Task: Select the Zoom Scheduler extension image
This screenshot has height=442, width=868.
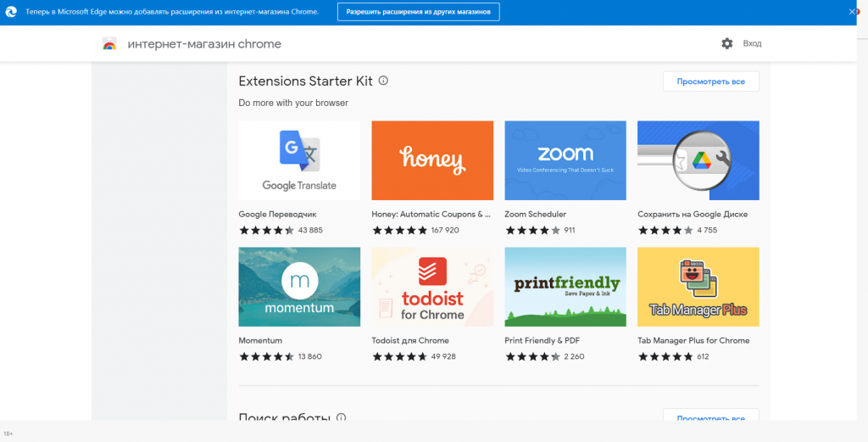Action: [x=565, y=159]
